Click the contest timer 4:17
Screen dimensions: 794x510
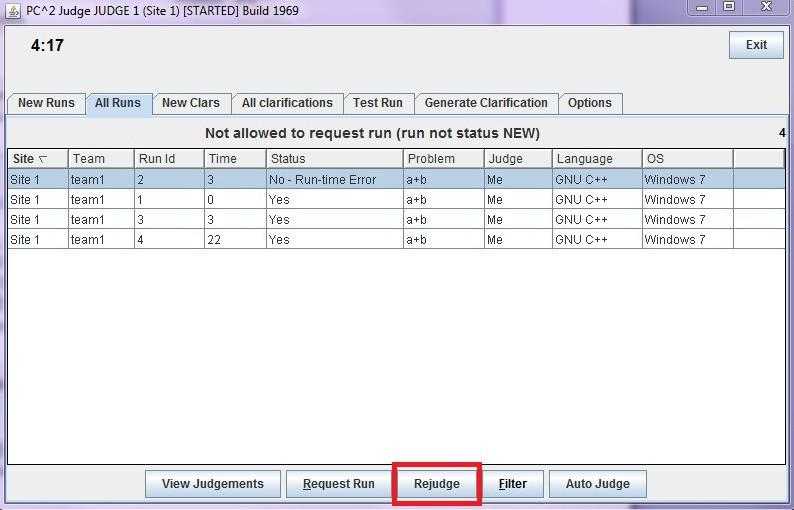[x=47, y=46]
